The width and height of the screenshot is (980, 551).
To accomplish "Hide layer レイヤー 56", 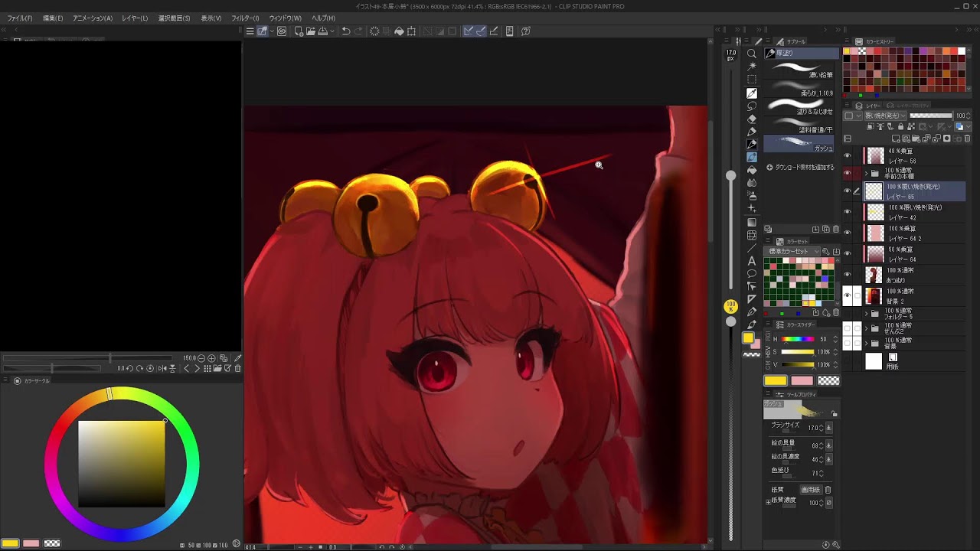I will click(x=847, y=156).
